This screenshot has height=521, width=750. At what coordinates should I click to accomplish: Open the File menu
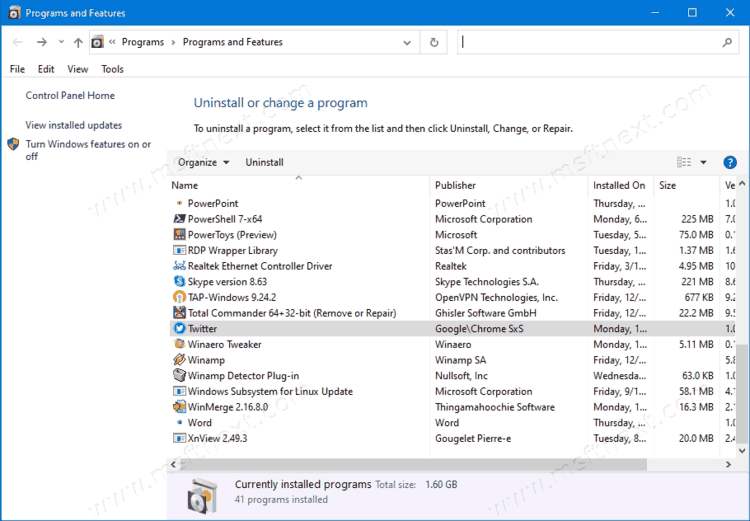(x=17, y=69)
